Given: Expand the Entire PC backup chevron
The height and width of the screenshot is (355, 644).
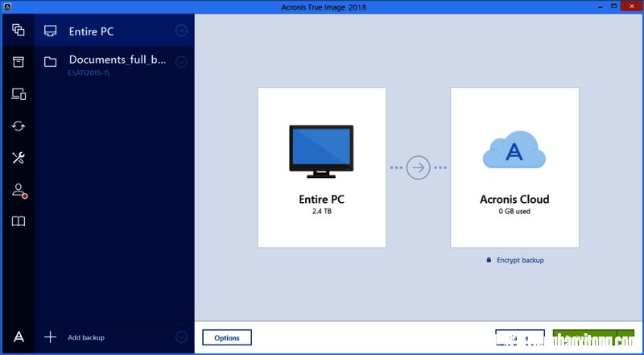Looking at the screenshot, I should [182, 31].
